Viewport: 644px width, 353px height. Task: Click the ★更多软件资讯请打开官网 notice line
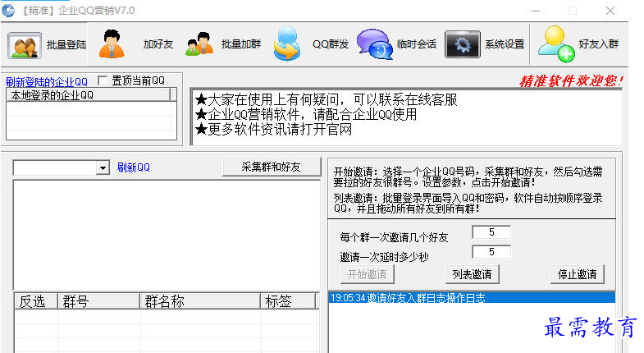coord(274,130)
